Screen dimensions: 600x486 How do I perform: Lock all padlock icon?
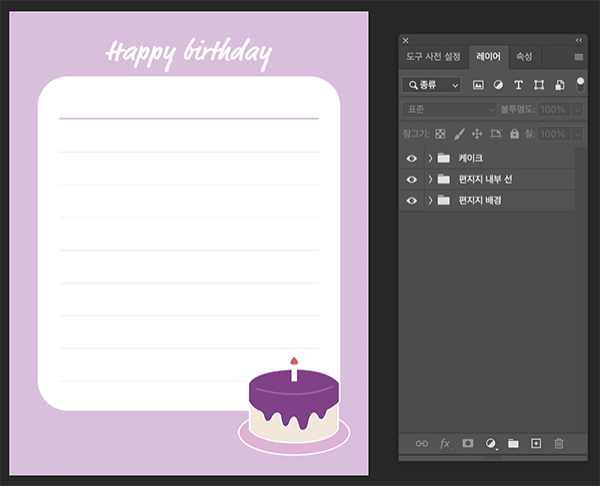tap(514, 134)
